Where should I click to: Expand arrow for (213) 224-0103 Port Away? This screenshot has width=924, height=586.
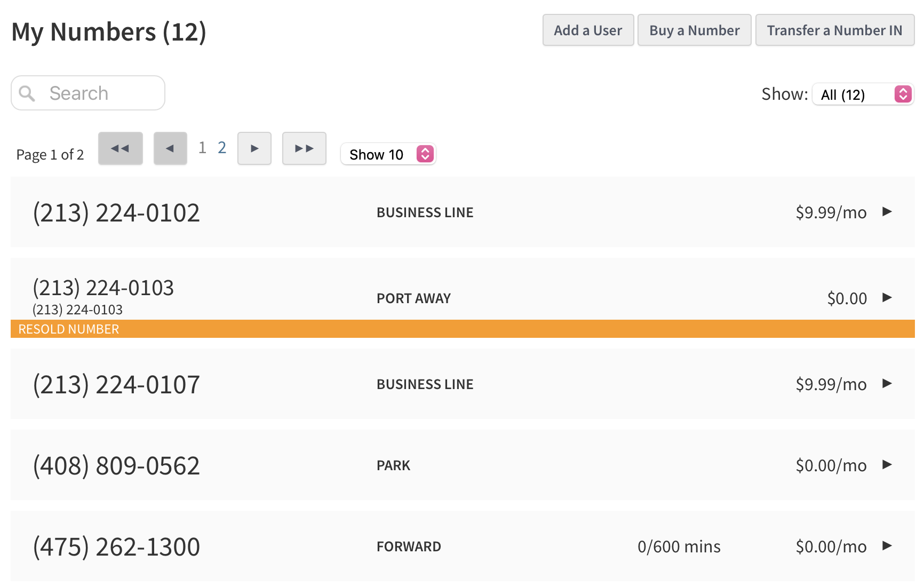887,298
